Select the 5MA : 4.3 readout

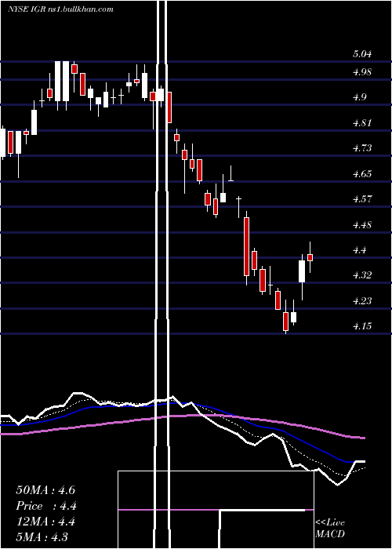coord(42,537)
